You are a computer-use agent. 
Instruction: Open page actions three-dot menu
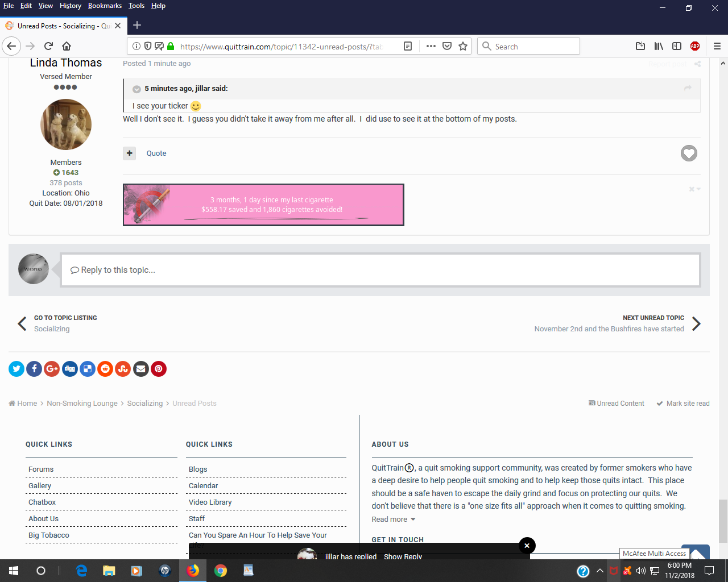pos(431,47)
